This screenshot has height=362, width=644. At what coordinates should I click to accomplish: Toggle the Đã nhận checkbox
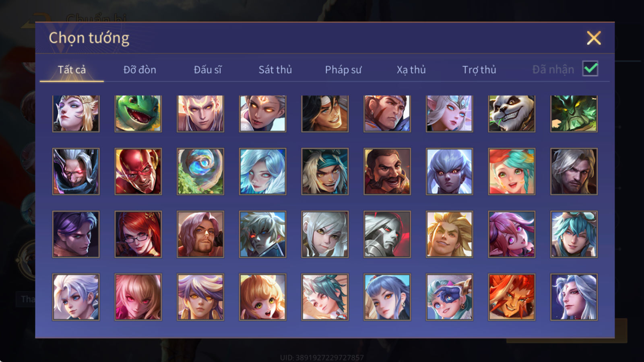pyautogui.click(x=590, y=69)
